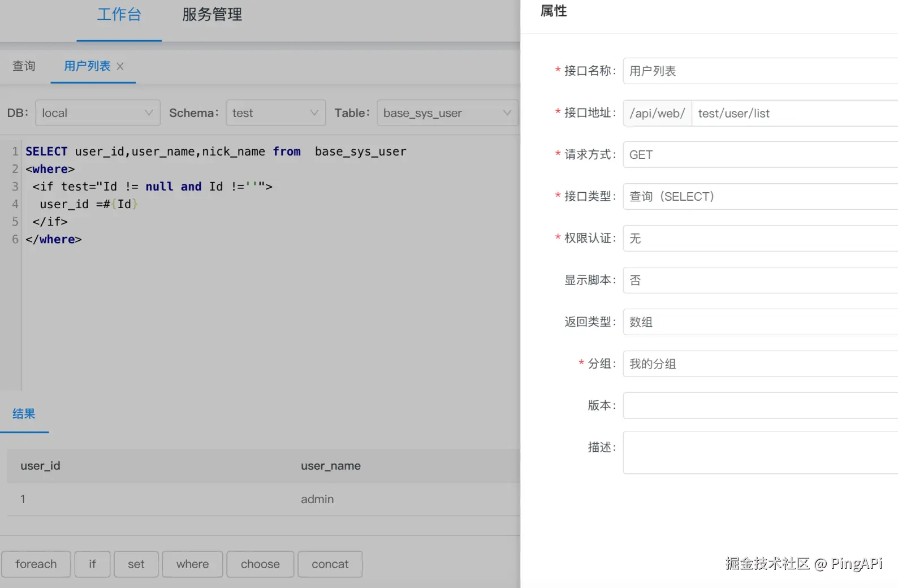Open the 请求方式 GET dropdown

(760, 155)
